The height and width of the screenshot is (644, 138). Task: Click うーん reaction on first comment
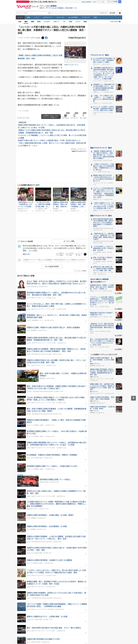(77, 254)
